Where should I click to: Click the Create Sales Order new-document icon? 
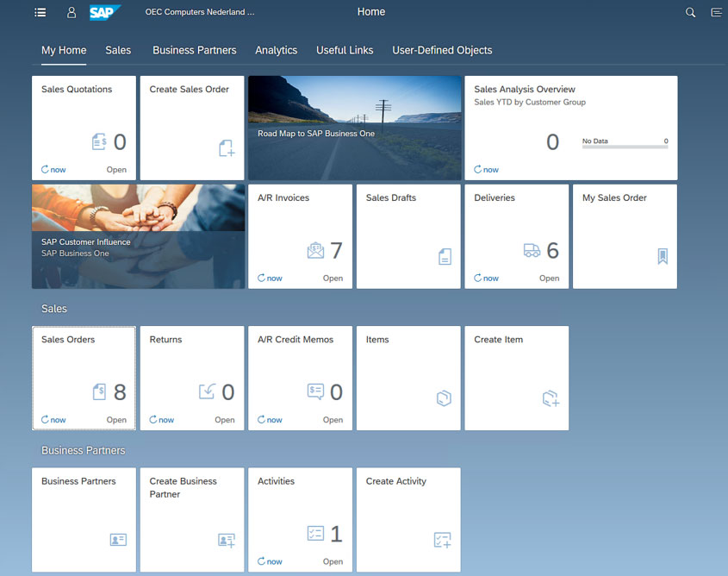pos(227,148)
